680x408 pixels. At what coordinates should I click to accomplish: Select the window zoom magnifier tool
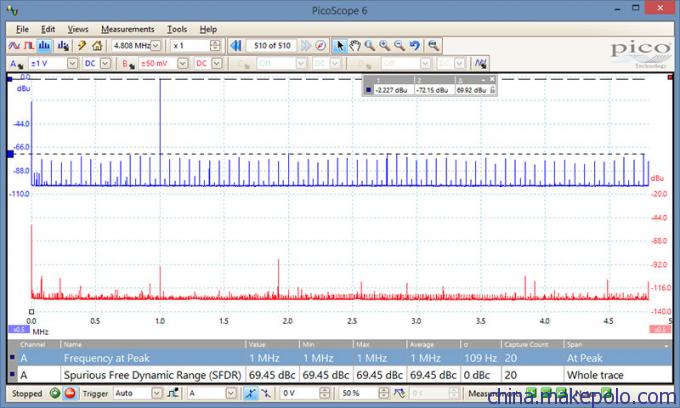coord(369,46)
